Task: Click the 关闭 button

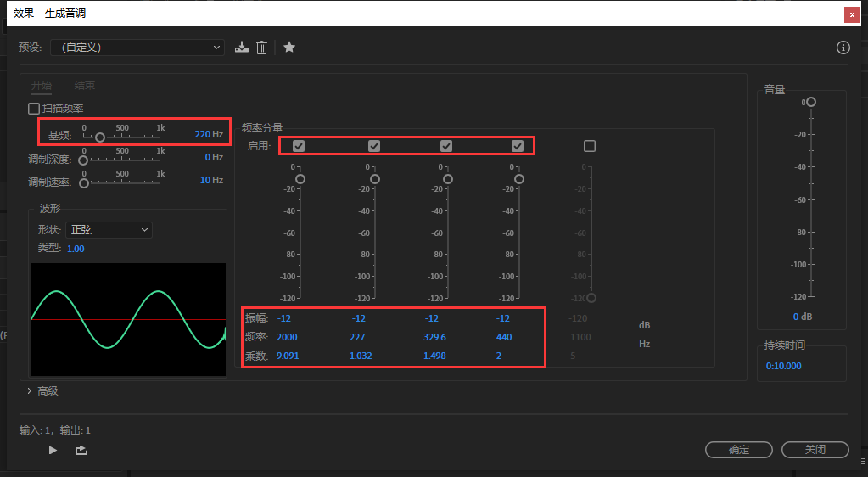Action: click(815, 450)
